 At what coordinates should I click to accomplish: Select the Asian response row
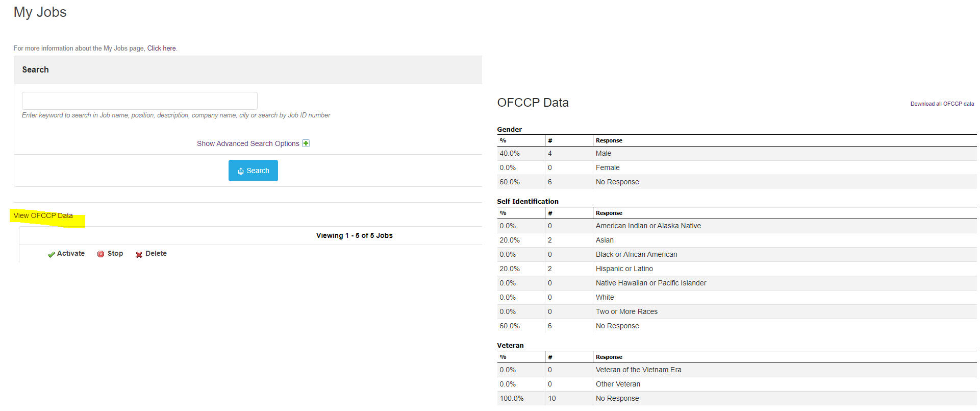pos(605,240)
